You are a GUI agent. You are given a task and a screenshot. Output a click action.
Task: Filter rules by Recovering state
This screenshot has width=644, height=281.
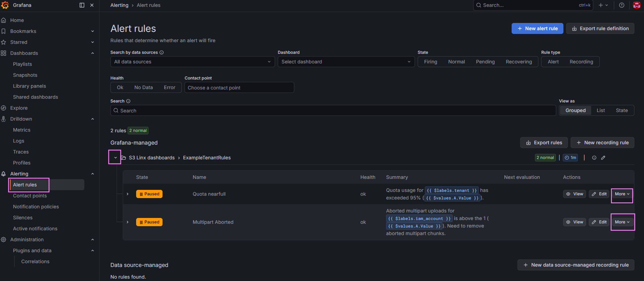tap(519, 62)
